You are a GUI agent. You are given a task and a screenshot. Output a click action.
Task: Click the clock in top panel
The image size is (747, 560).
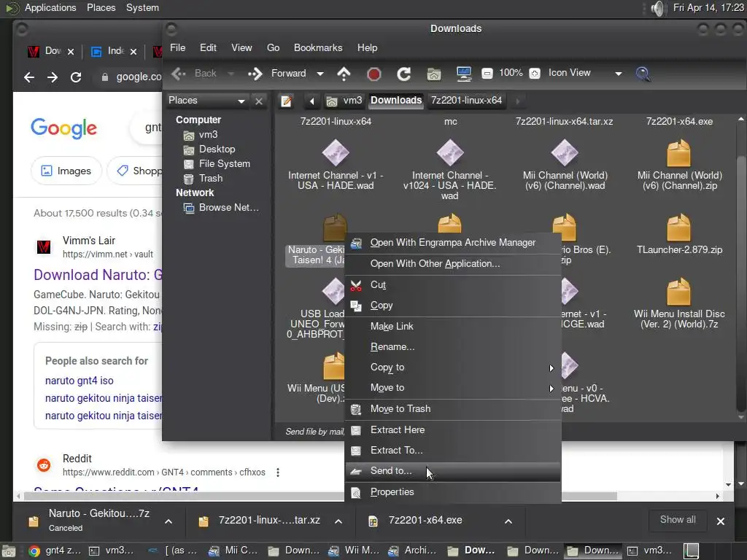tap(708, 7)
